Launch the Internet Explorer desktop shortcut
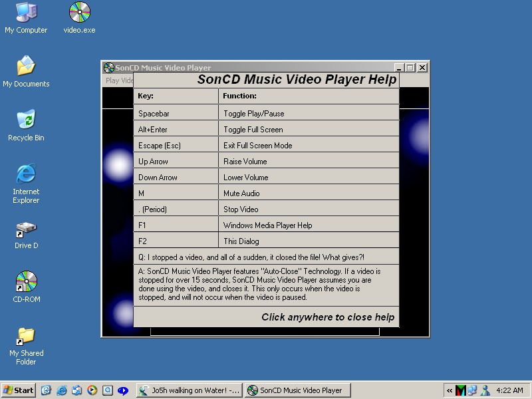 26,174
